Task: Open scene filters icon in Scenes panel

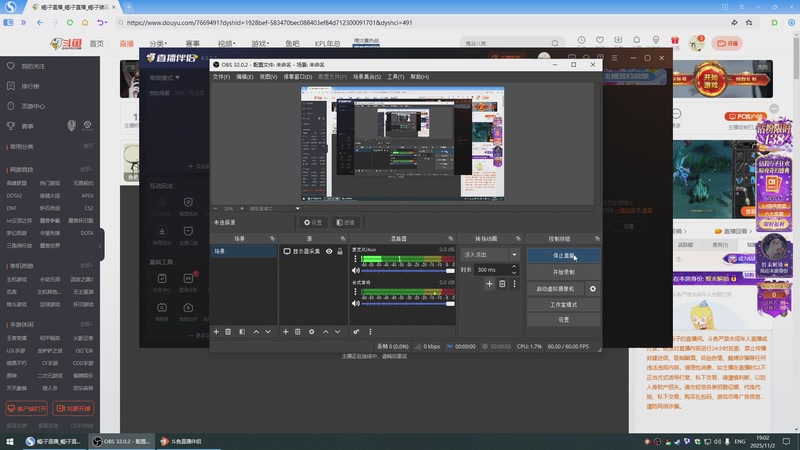Action: point(242,332)
